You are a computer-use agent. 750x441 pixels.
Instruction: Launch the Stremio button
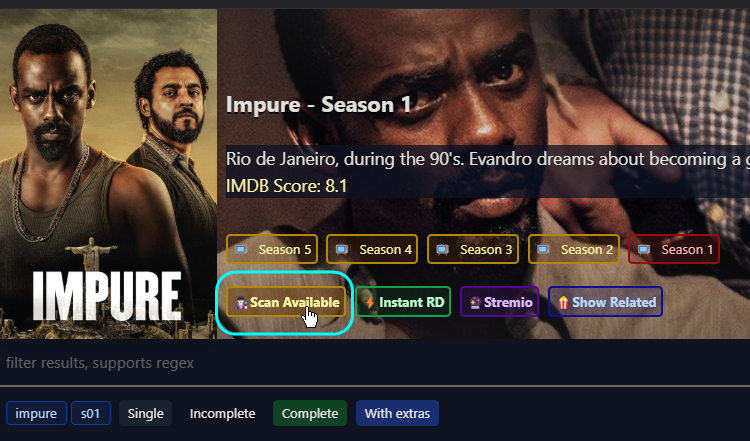click(499, 302)
